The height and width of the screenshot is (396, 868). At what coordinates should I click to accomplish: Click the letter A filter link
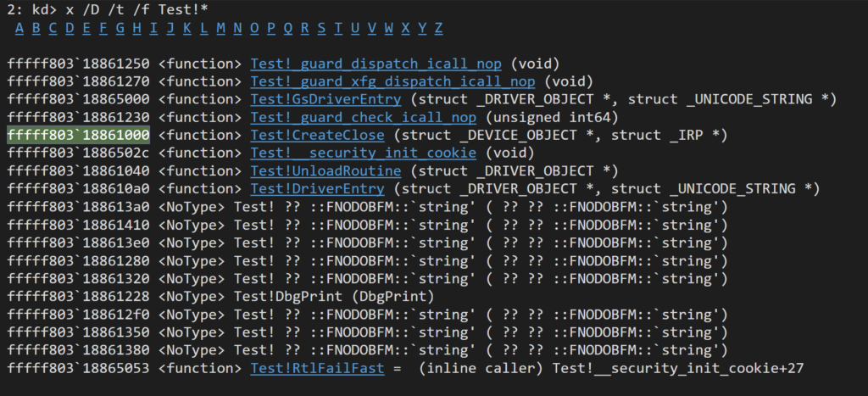point(19,28)
